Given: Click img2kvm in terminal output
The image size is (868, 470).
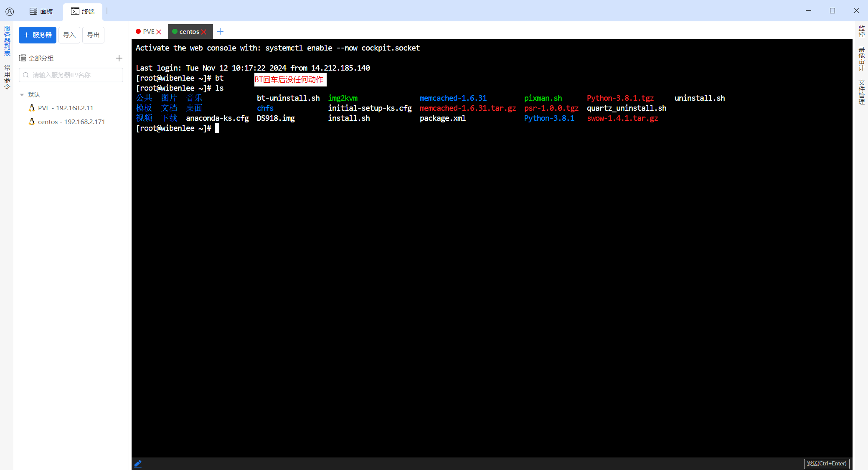Looking at the screenshot, I should coord(343,98).
